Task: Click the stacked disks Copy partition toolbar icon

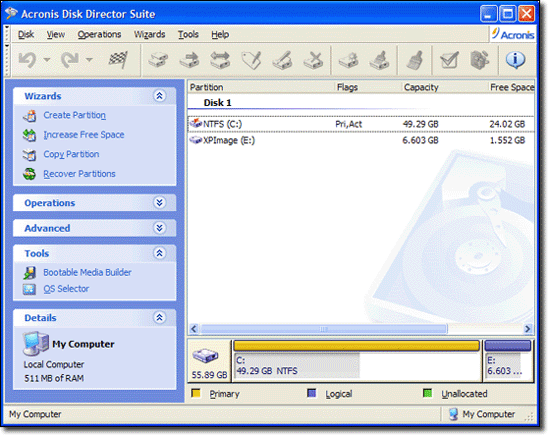Action: 158,60
